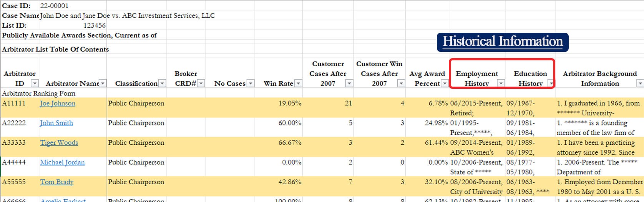The width and height of the screenshot is (644, 202).
Task: Open the Employment History filter dropdown
Action: [501, 83]
